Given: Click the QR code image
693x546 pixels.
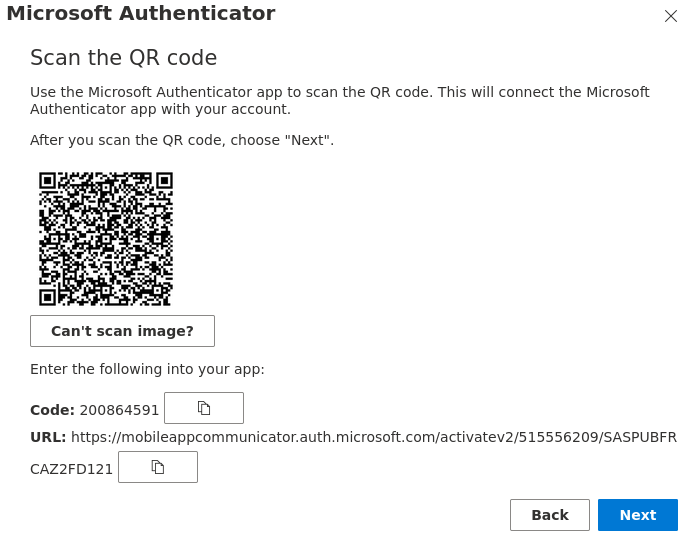Looking at the screenshot, I should (106, 239).
